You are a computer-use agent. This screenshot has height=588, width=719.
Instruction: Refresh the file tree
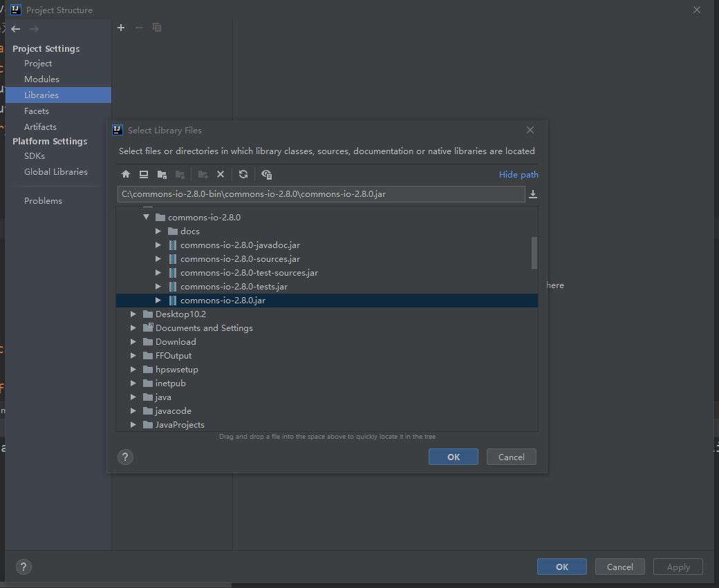point(243,174)
